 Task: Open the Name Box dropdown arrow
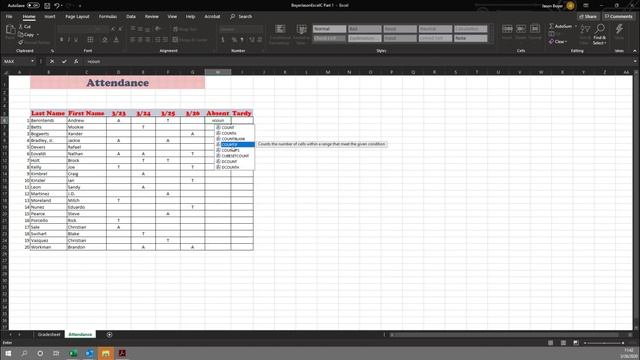(32, 61)
